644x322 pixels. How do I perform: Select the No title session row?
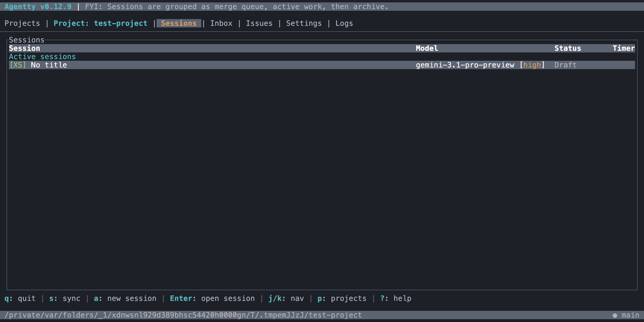322,65
